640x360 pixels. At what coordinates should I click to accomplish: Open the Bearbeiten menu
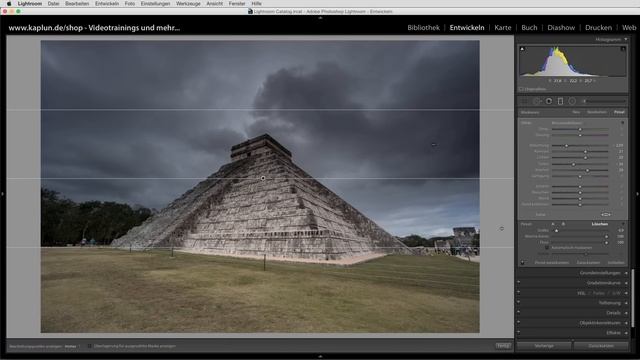[77, 4]
